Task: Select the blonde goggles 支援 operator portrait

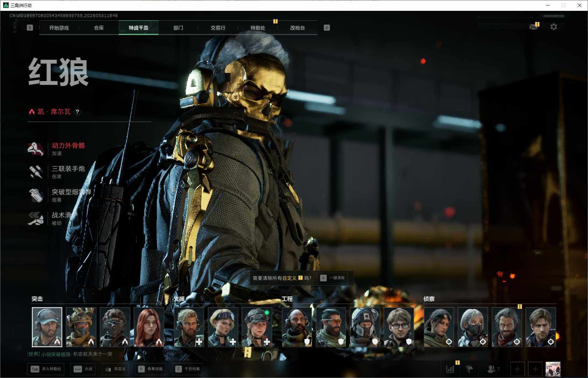Action: [223, 327]
